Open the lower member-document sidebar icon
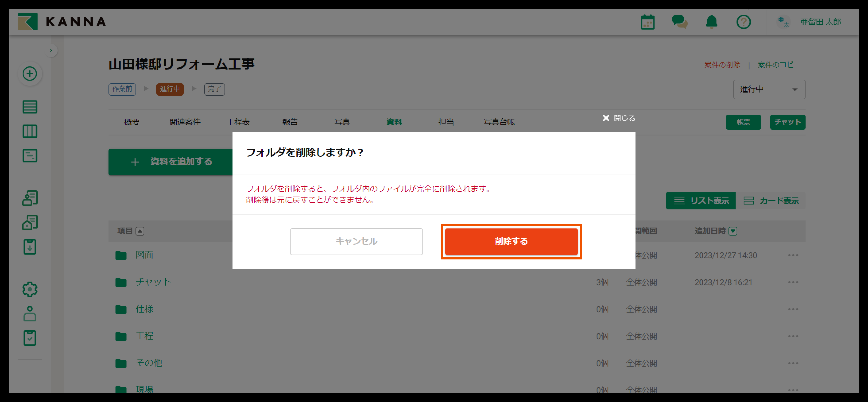The width and height of the screenshot is (868, 402). (30, 222)
